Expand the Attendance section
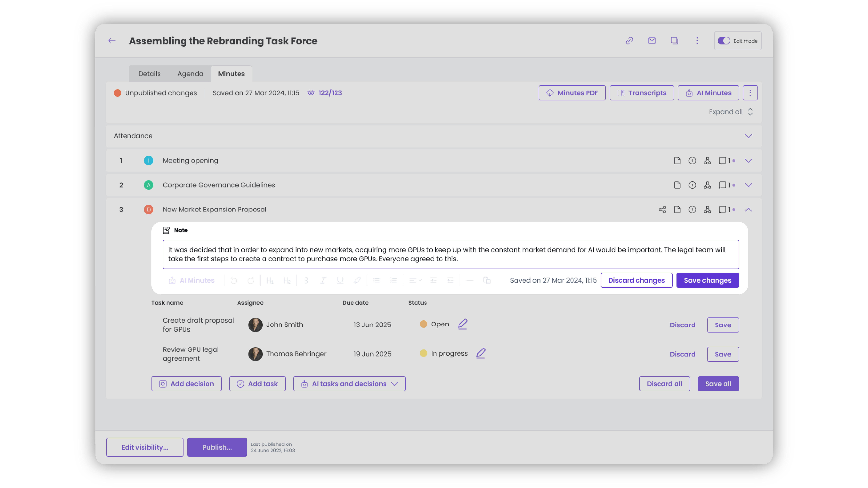 point(748,136)
